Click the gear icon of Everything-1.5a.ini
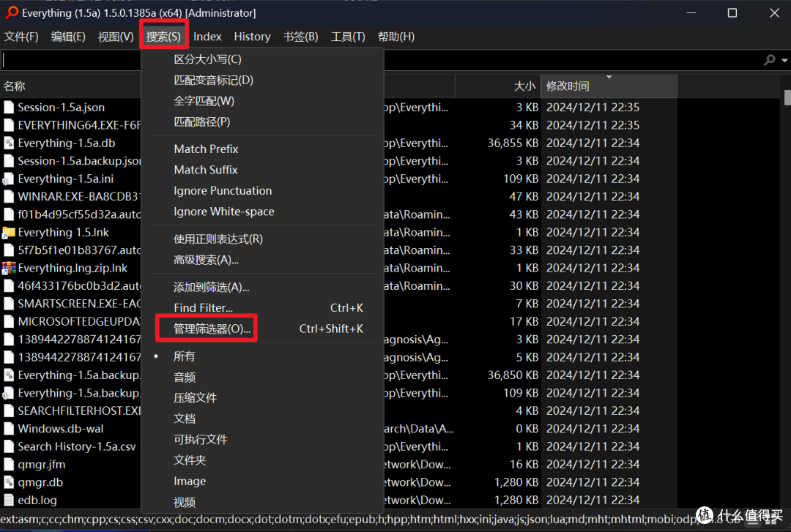This screenshot has width=791, height=532. click(x=9, y=179)
